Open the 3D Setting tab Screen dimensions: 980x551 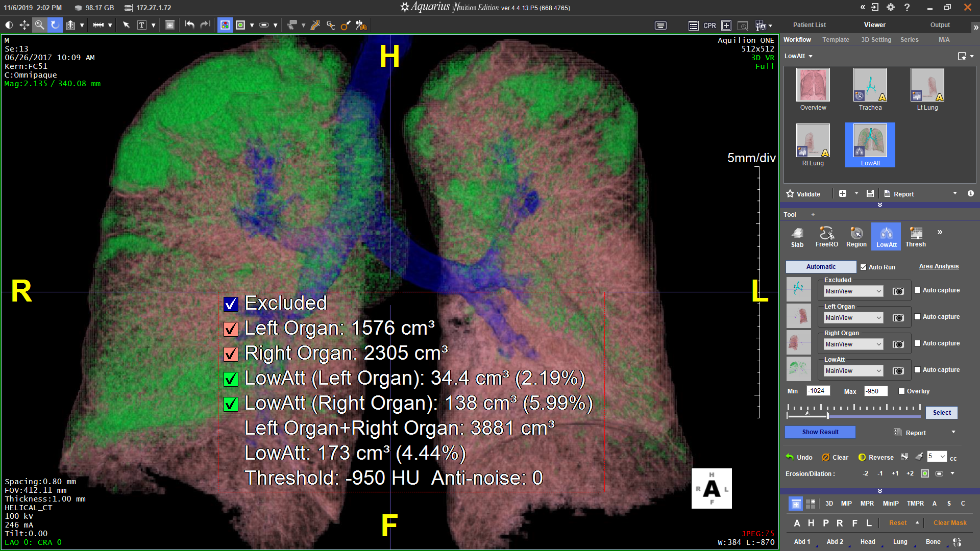coord(876,40)
